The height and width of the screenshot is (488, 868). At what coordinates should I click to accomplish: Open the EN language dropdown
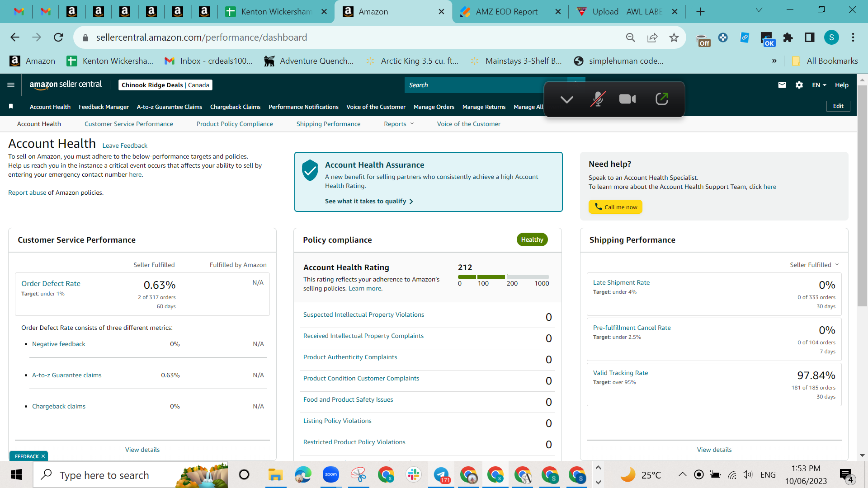tap(819, 85)
